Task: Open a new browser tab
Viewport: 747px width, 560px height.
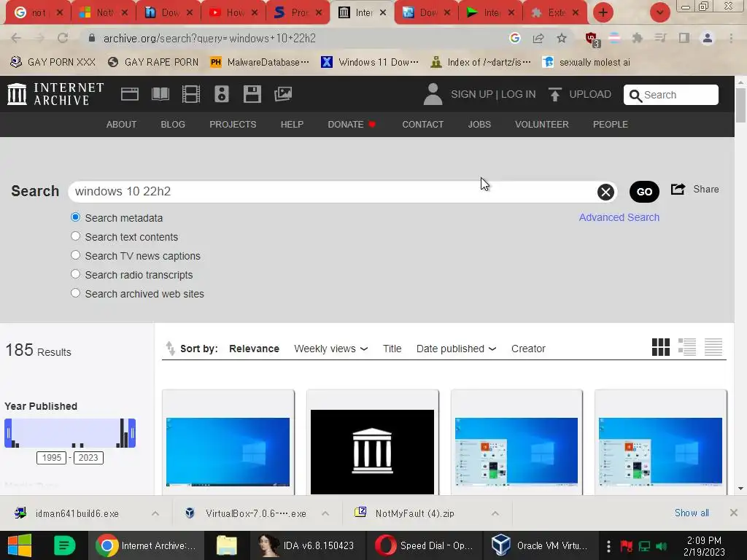Action: coord(603,12)
